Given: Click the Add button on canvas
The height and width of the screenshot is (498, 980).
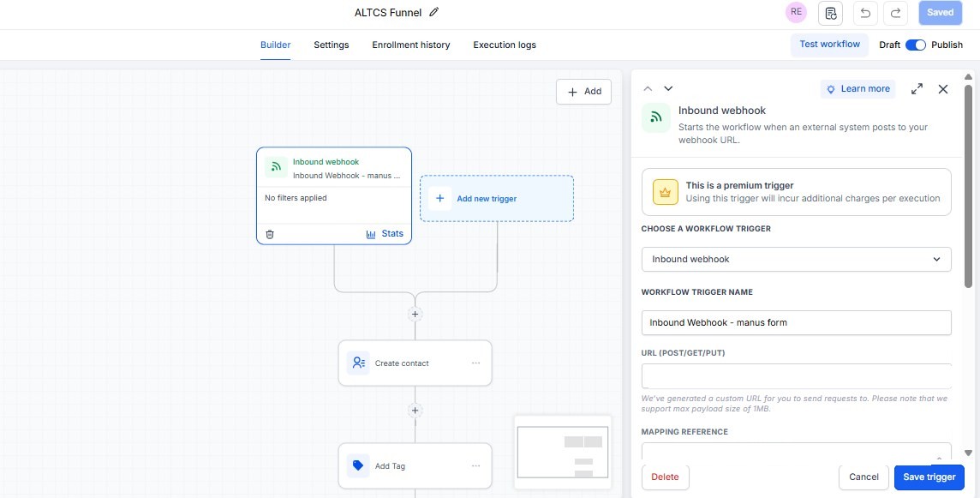Looking at the screenshot, I should coord(583,92).
